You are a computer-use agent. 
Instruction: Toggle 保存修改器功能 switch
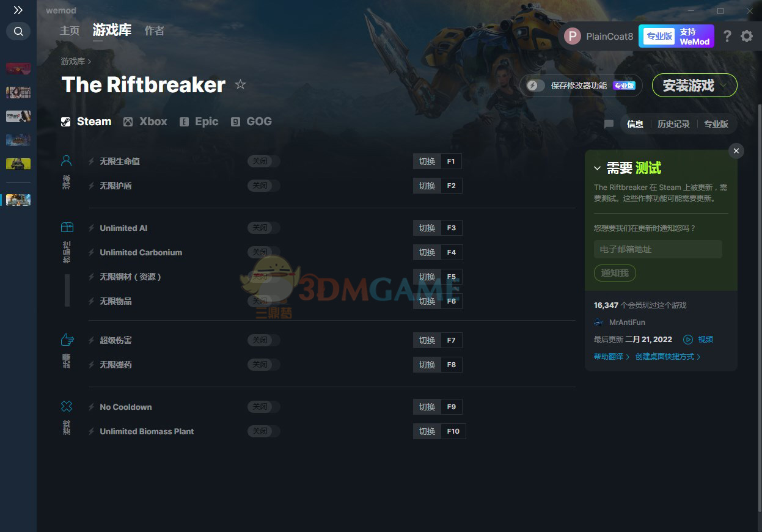535,86
